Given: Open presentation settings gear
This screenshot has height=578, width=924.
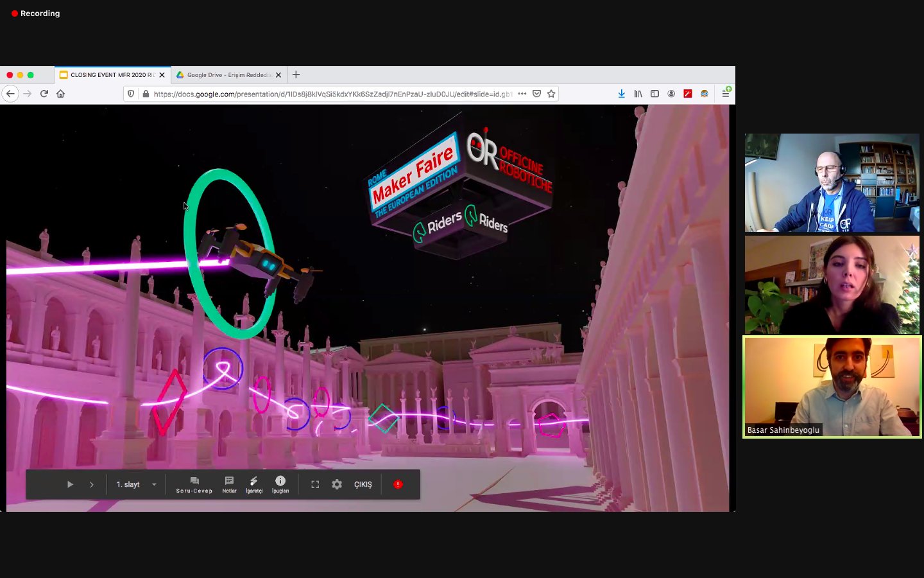Looking at the screenshot, I should (x=337, y=484).
